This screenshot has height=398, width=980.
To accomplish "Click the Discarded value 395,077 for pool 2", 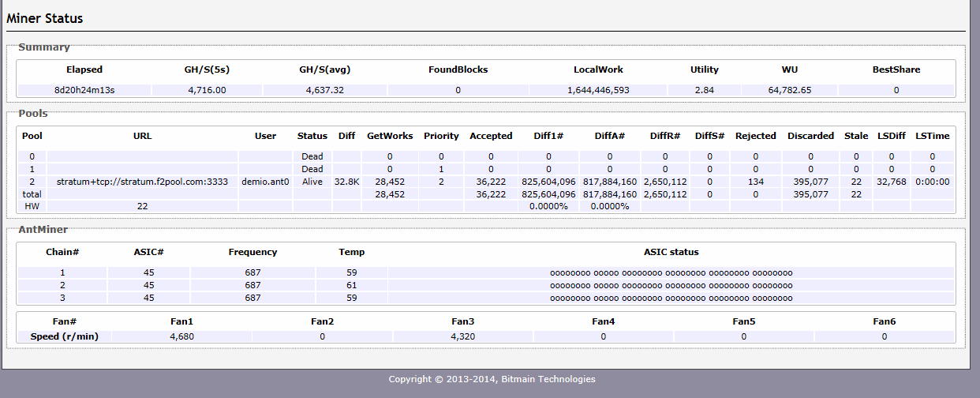I will coord(810,182).
